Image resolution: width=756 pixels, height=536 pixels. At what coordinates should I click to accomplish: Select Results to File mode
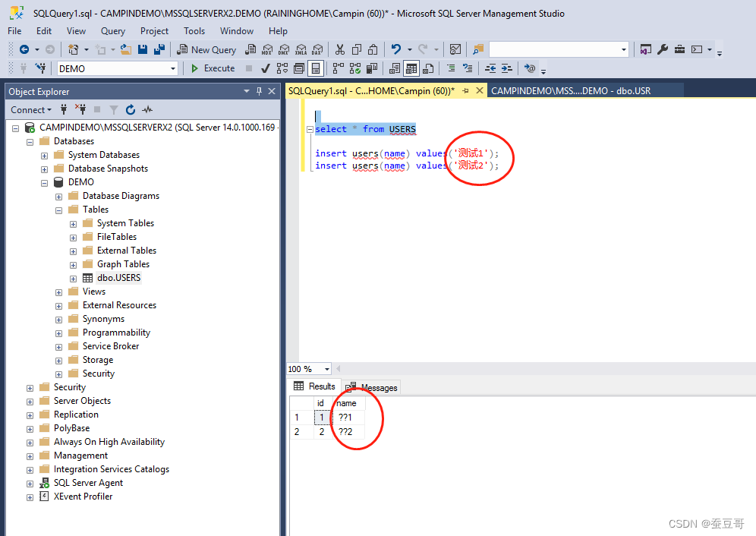(428, 68)
